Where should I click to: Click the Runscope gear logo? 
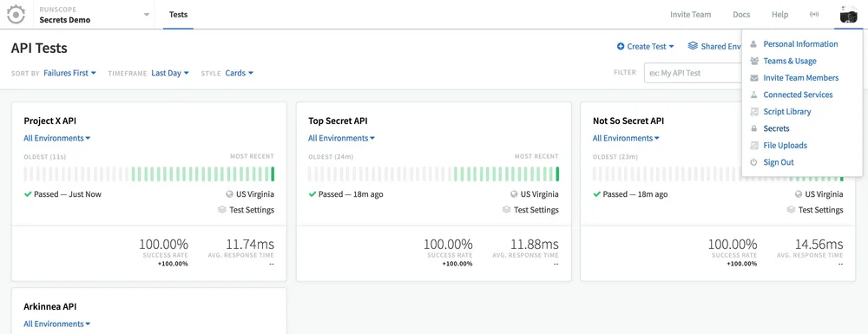[x=16, y=15]
